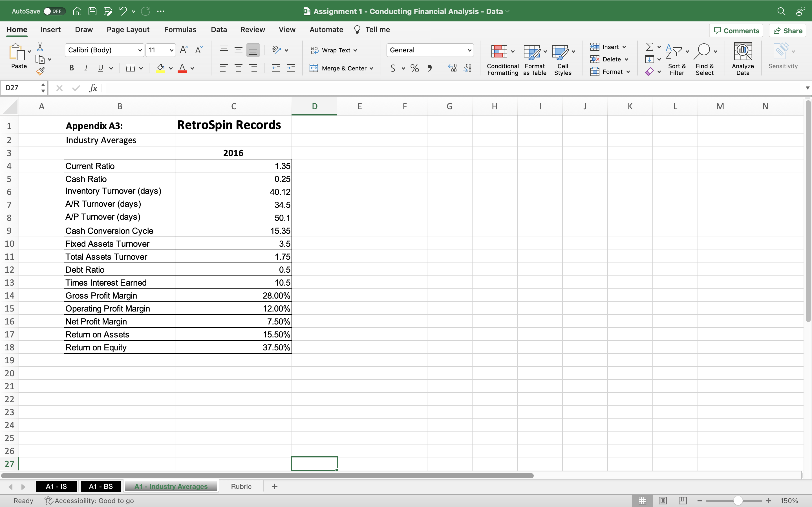
Task: Toggle Bold formatting
Action: click(71, 68)
